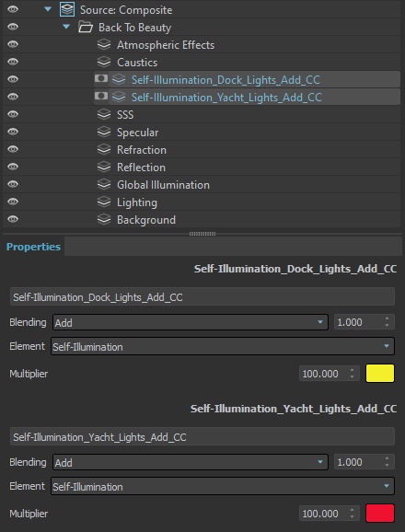The image size is (405, 532).
Task: Click the Source: Composite layers icon
Action: click(67, 9)
